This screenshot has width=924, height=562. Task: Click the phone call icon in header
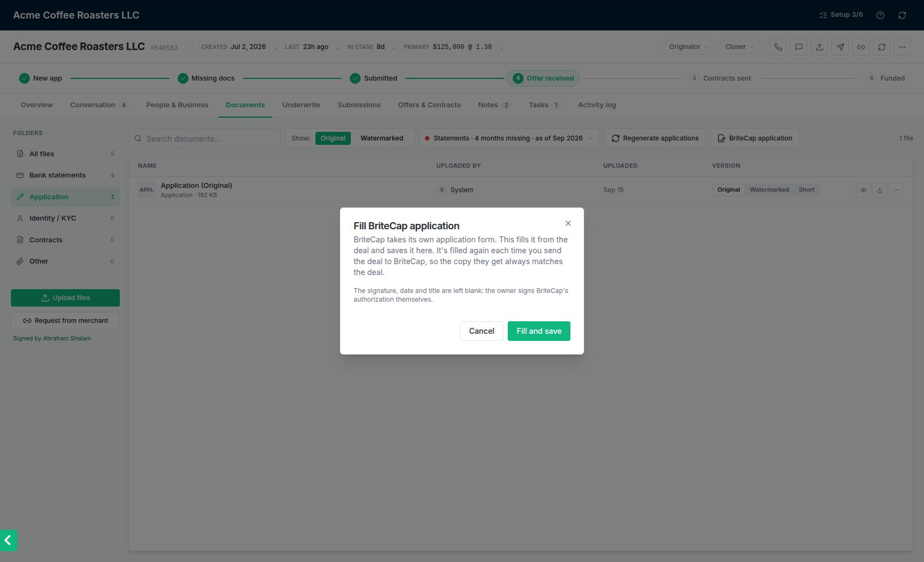778,47
